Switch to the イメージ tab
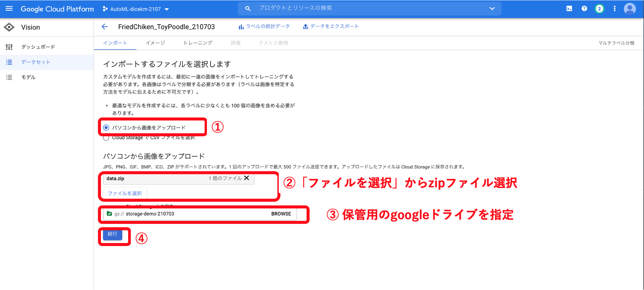This screenshot has height=290, width=644. (x=155, y=43)
